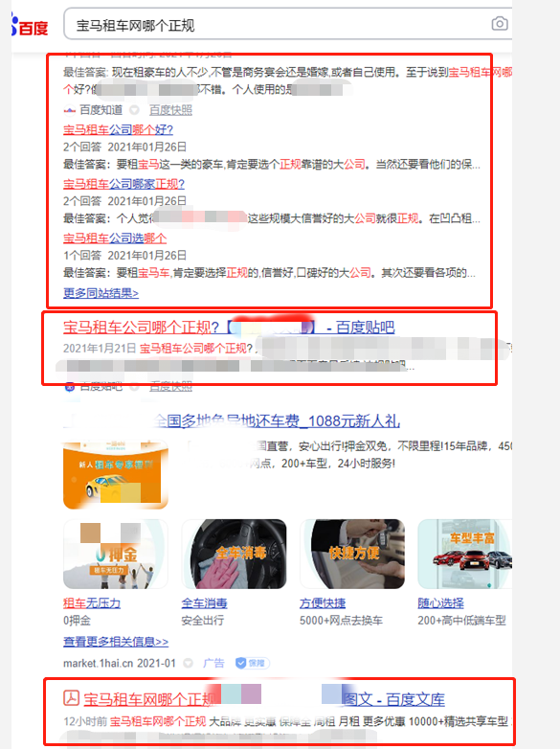Click 查看更多相关信息>> link
The image size is (560, 749).
click(x=116, y=642)
